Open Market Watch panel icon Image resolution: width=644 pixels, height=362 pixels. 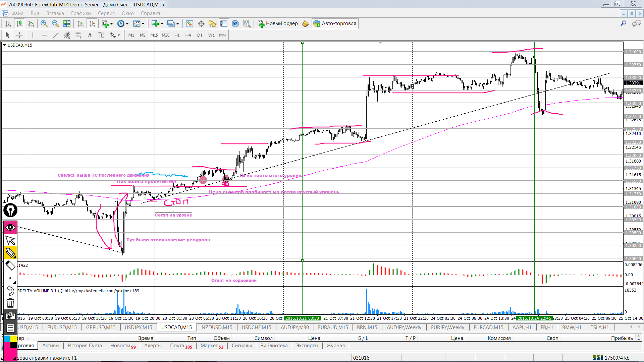190,23
